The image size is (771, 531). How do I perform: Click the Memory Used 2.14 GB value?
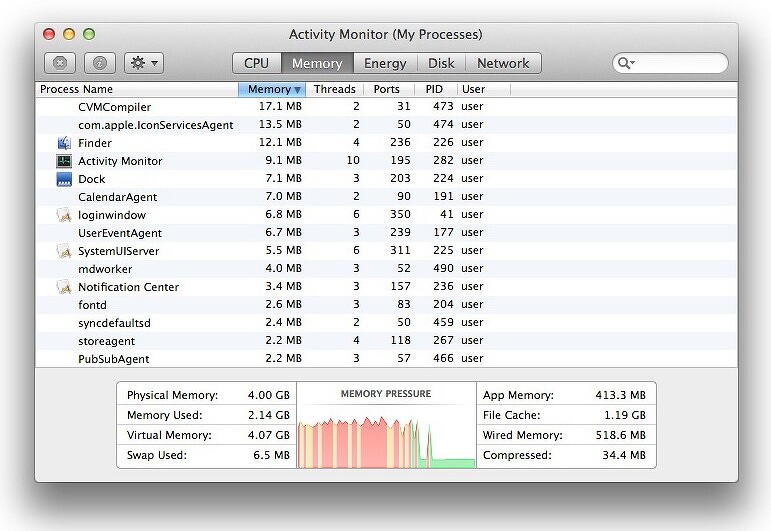coord(268,415)
